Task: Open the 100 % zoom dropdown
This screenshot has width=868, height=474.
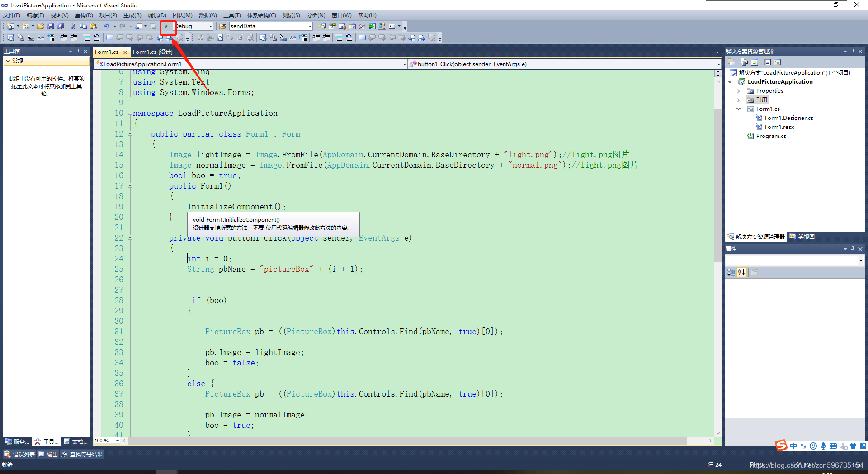Action: coord(118,441)
